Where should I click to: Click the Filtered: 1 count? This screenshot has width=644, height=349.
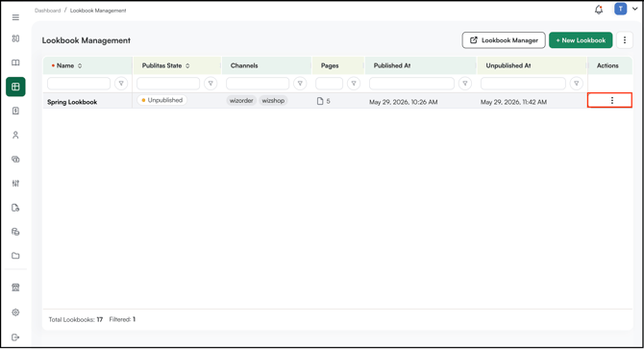122,319
